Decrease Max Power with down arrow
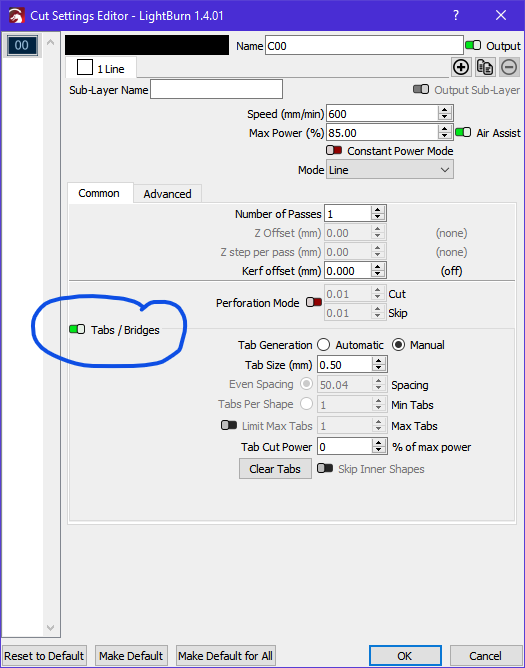This screenshot has width=525, height=668. (x=444, y=136)
